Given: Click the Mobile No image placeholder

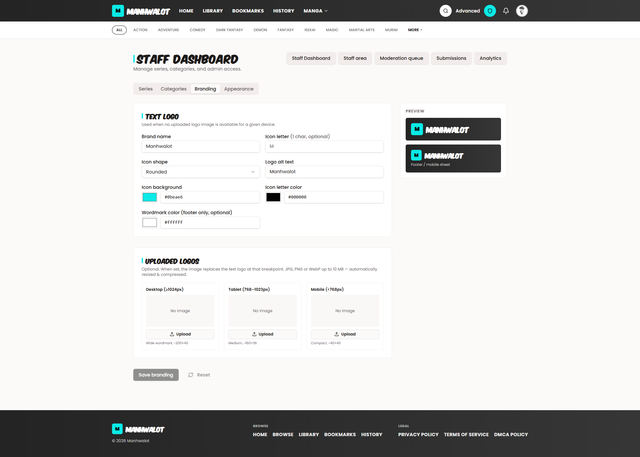Looking at the screenshot, I should 345,311.
